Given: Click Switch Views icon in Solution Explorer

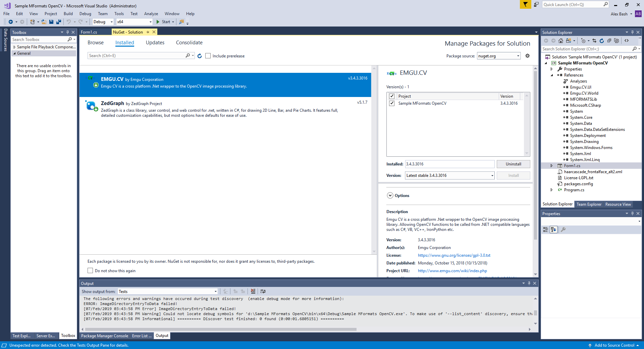Looking at the screenshot, I should point(568,41).
